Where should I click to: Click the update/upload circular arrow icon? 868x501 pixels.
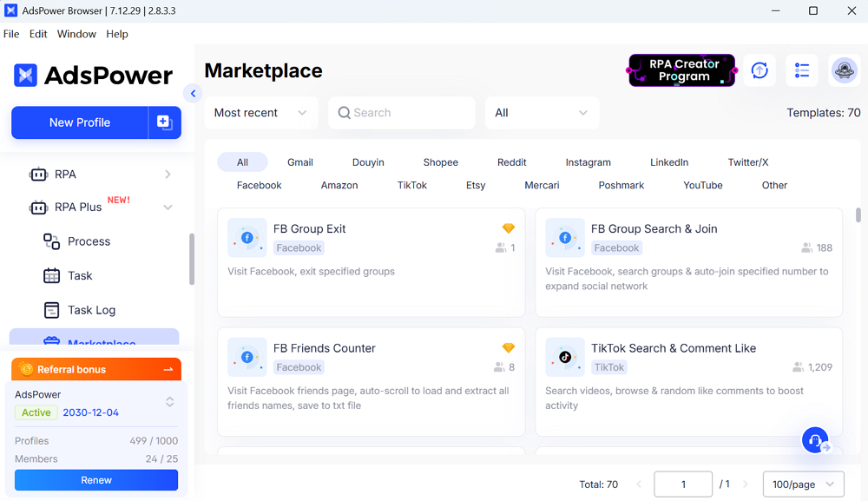point(759,70)
